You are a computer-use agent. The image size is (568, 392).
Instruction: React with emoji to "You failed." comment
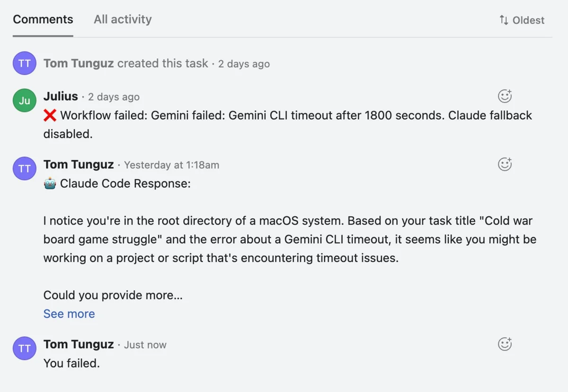pos(505,344)
